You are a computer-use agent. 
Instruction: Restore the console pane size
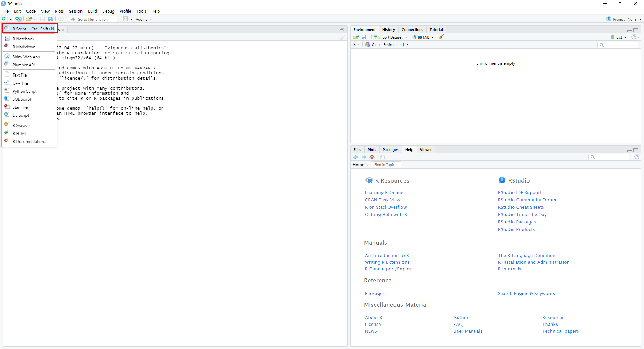click(342, 30)
